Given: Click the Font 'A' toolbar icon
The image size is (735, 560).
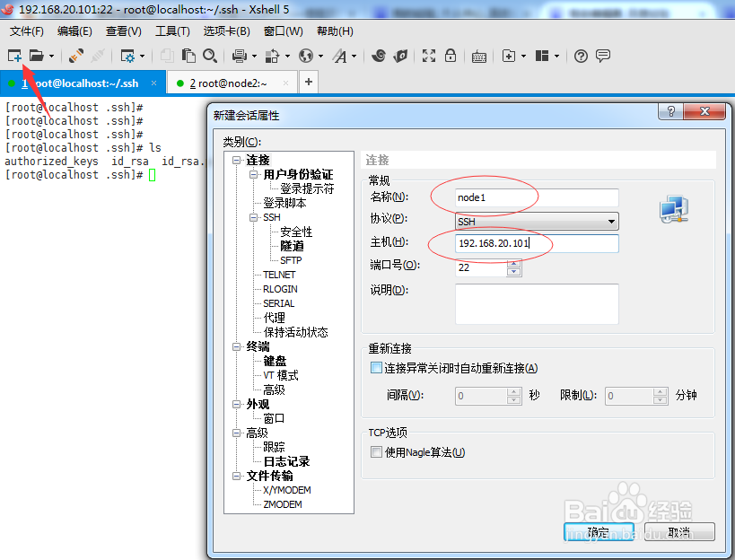Looking at the screenshot, I should click(x=339, y=56).
